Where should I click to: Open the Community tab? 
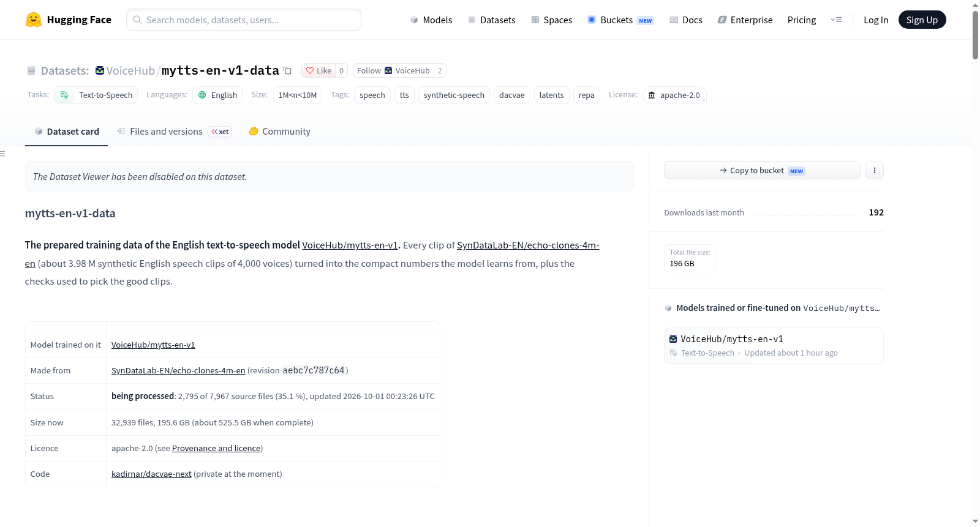coord(280,131)
